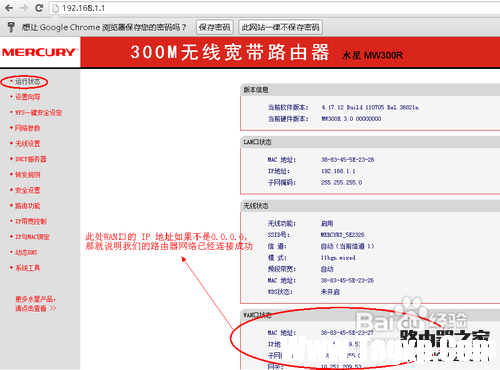Expand 系统工具 in the sidebar
The width and height of the screenshot is (500, 370).
27,268
